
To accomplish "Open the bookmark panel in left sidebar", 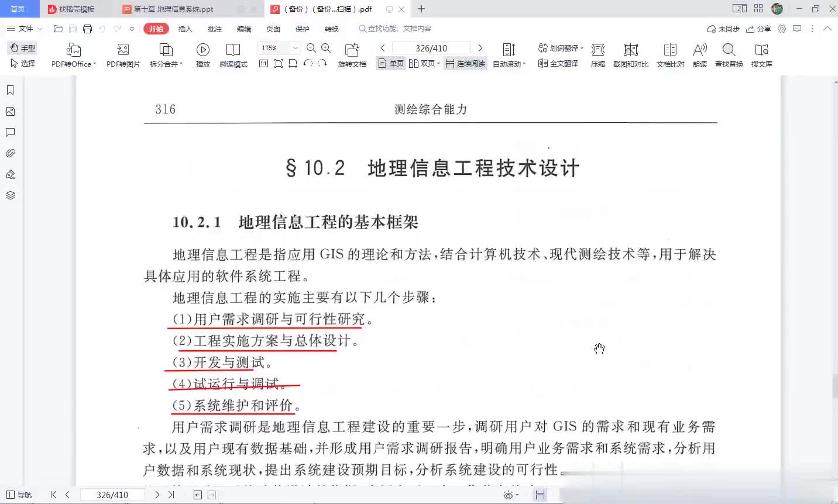I will 10,90.
